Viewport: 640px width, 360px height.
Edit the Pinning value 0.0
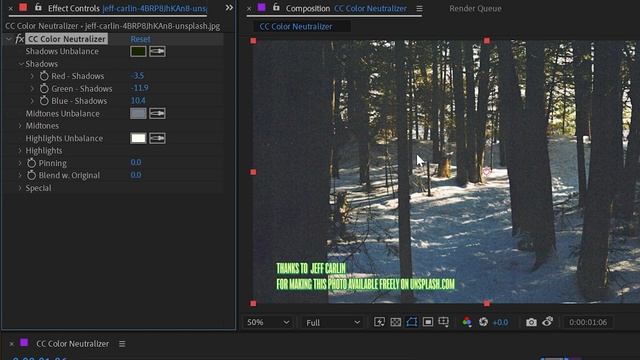pyautogui.click(x=136, y=162)
